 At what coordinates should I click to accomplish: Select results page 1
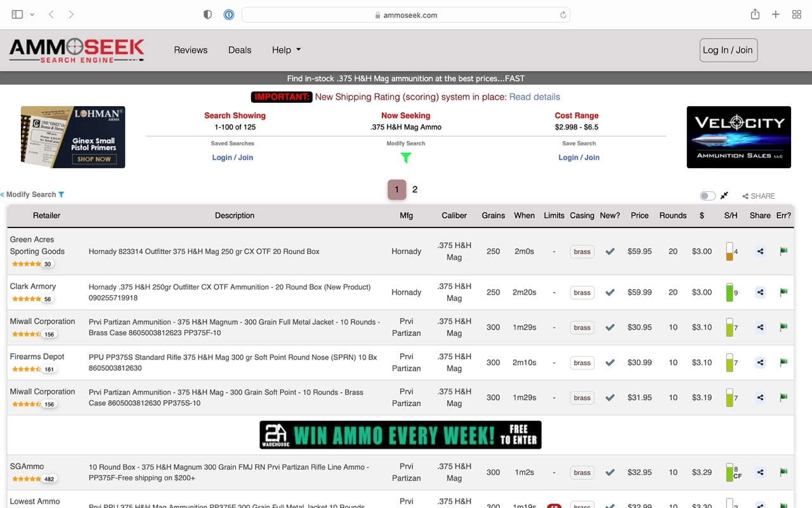click(x=396, y=189)
